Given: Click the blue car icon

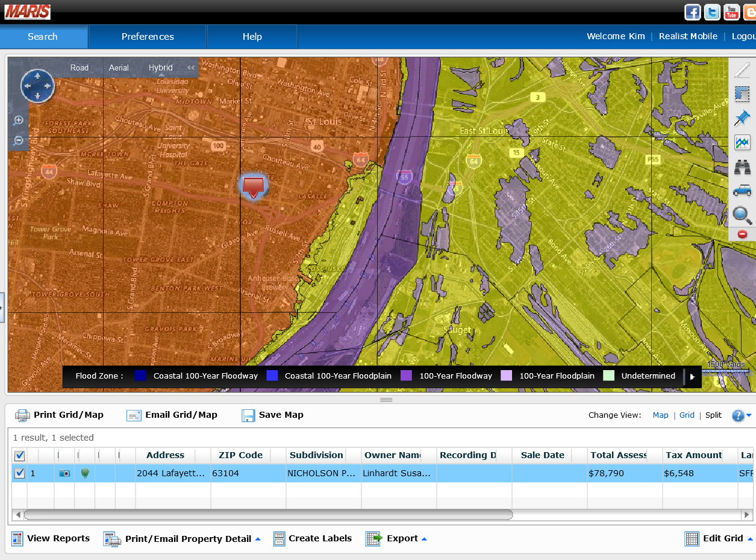Looking at the screenshot, I should [x=742, y=191].
